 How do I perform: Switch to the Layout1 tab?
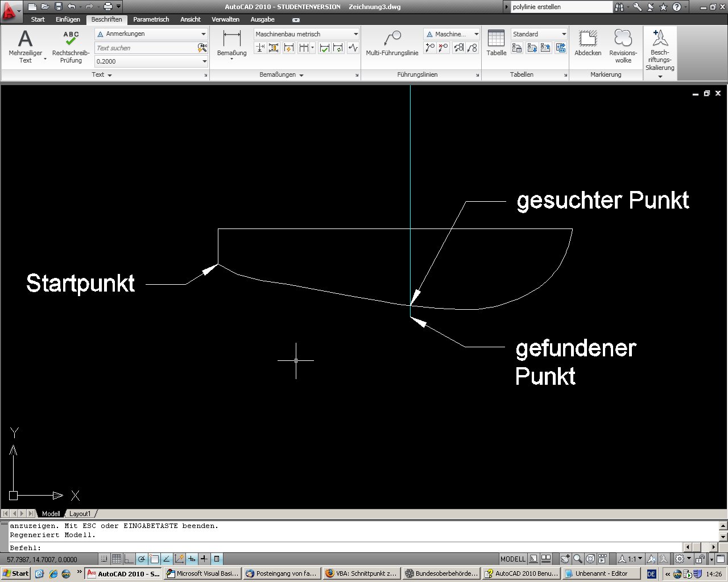point(80,514)
